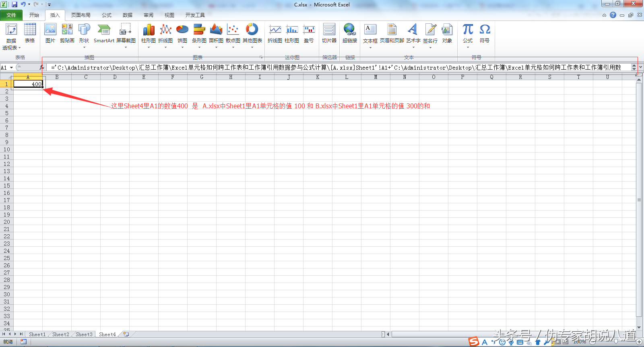
Task: Insert an Object (对象)
Action: click(x=447, y=33)
